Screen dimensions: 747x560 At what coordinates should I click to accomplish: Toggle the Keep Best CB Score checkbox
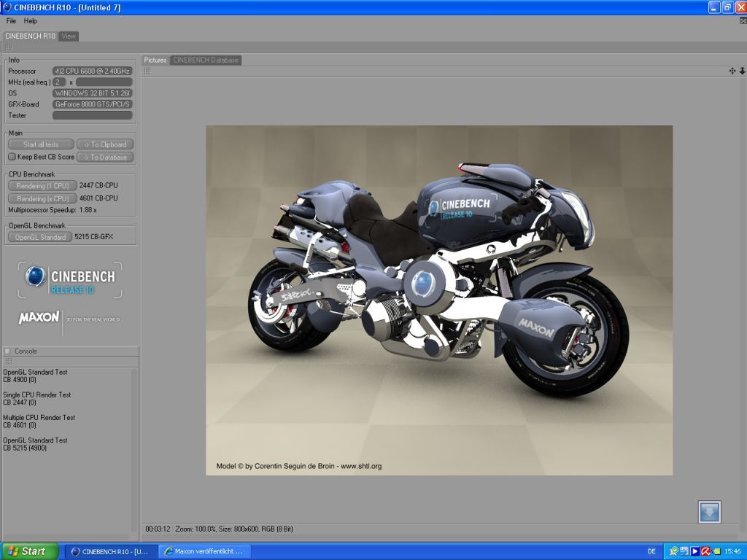tap(12, 157)
